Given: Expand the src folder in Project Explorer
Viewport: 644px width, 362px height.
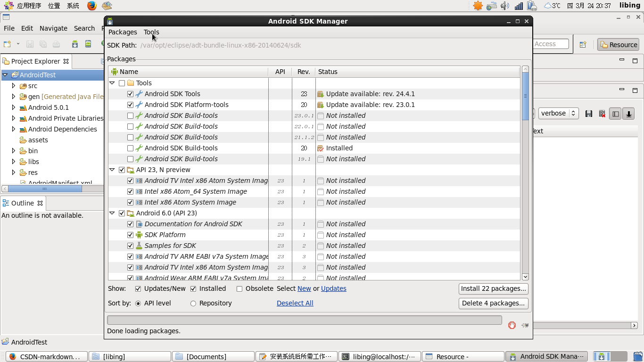Looking at the screenshot, I should point(14,86).
